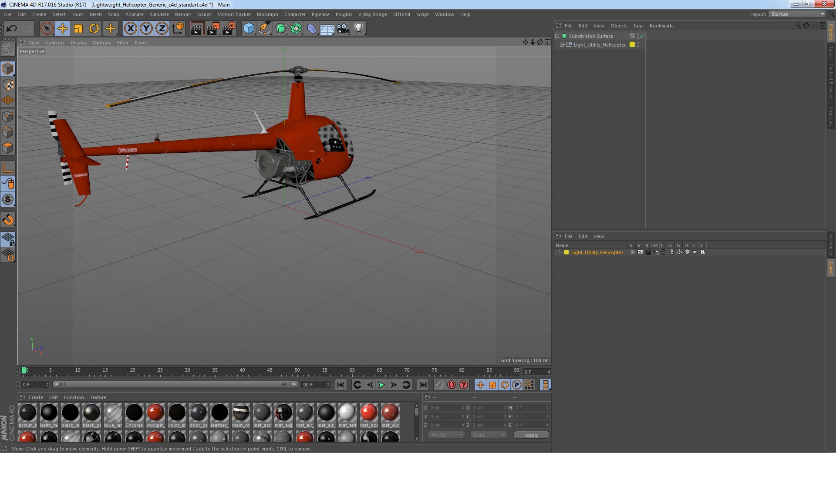
Task: Select the Move tool in top toolbar
Action: pyautogui.click(x=62, y=29)
